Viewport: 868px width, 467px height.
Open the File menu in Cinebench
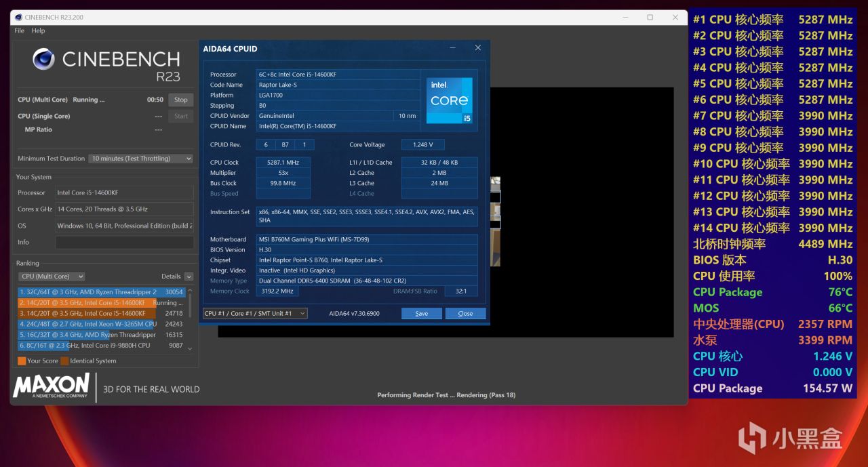point(19,31)
